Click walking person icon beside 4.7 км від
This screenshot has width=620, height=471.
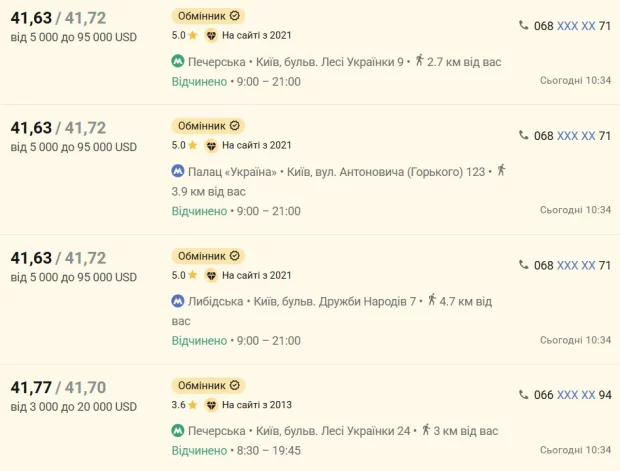[x=432, y=300]
